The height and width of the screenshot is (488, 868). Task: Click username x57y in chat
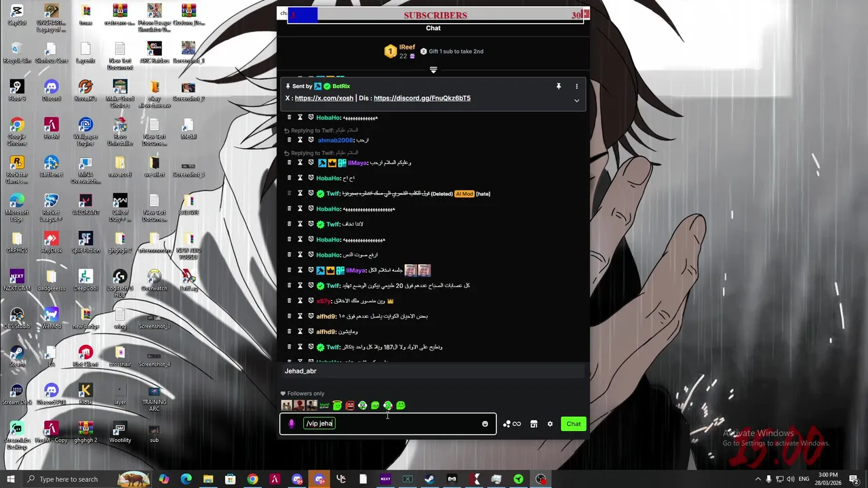coord(323,301)
